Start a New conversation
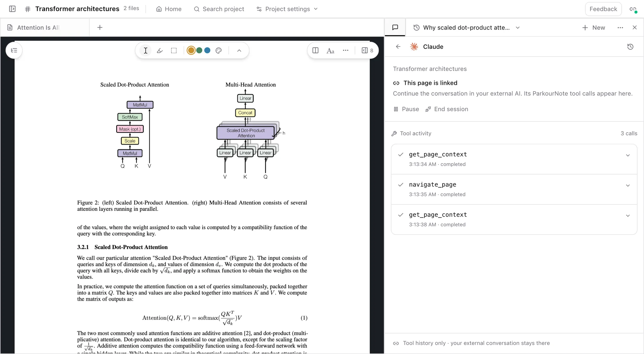Image resolution: width=644 pixels, height=354 pixels. coord(594,28)
